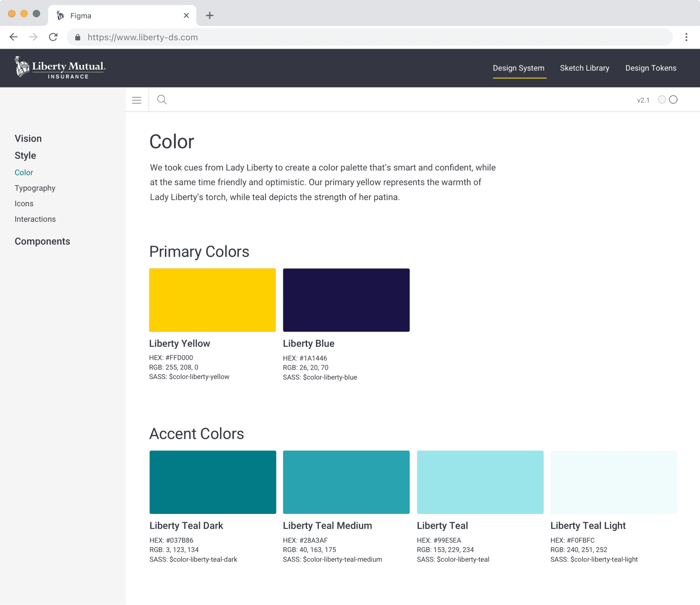Click the Liberty Yellow swatch
Image resolution: width=700 pixels, height=605 pixels.
click(x=212, y=300)
